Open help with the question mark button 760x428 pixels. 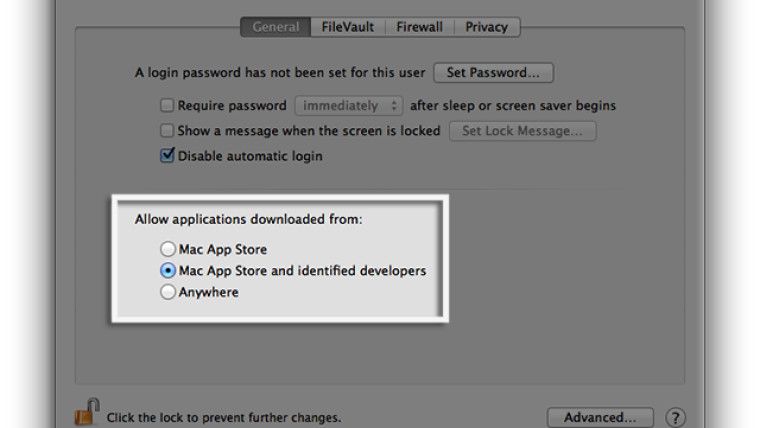[675, 417]
